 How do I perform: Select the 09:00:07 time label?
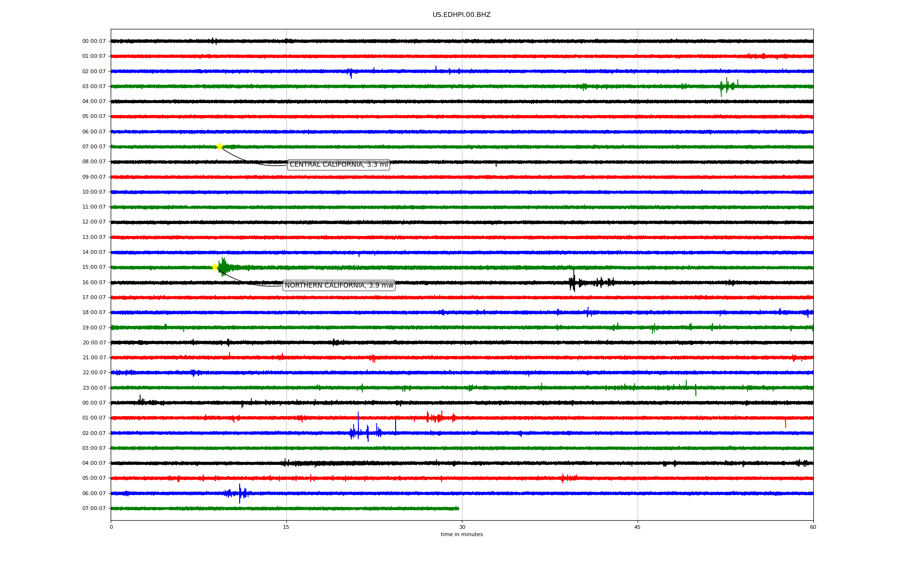tap(94, 177)
